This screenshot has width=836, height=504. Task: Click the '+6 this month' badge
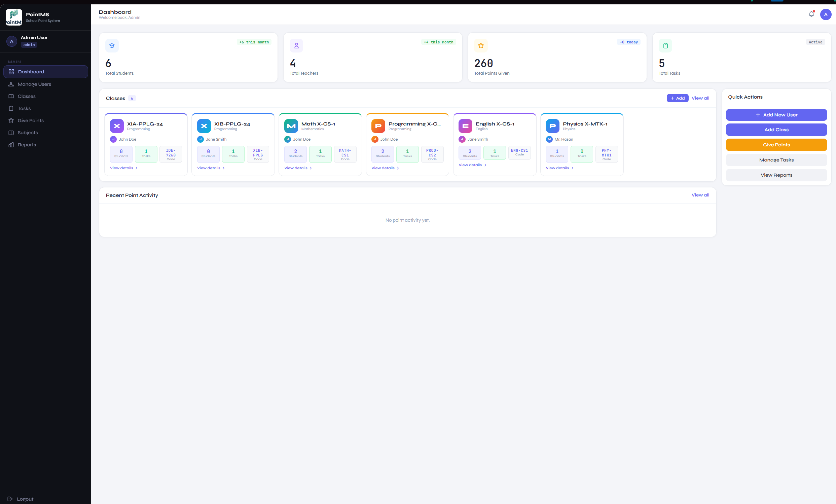point(254,42)
